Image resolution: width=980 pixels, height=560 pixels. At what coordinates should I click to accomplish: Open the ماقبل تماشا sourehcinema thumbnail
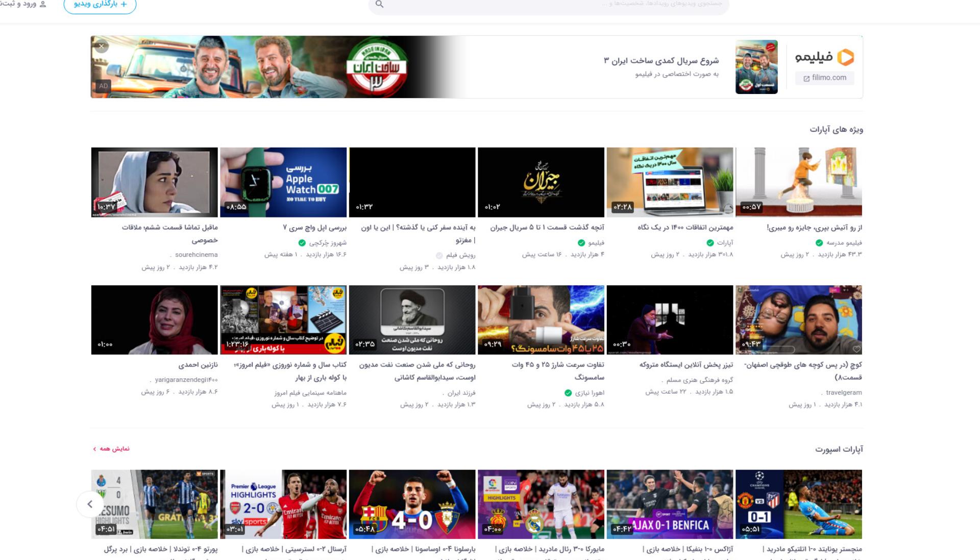click(x=155, y=182)
